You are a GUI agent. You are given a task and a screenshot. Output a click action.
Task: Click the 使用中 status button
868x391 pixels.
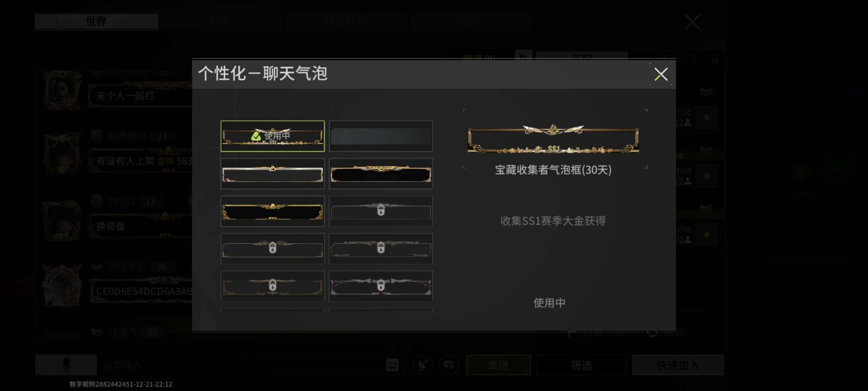[549, 303]
